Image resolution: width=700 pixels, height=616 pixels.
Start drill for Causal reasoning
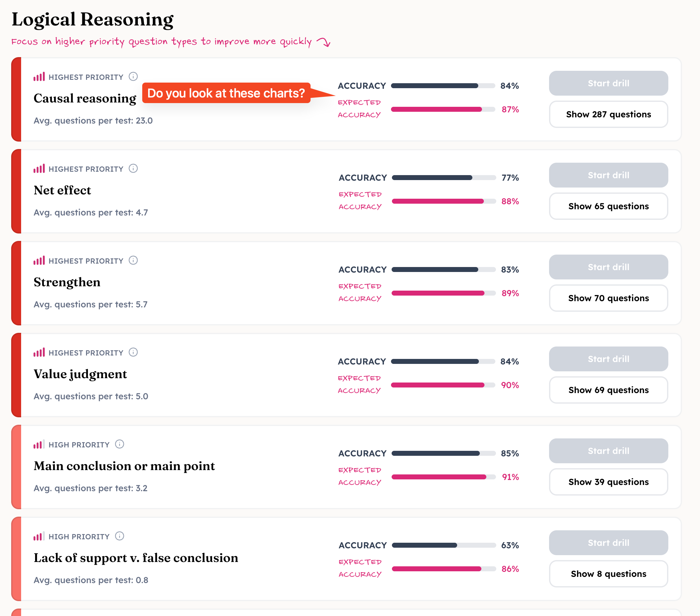pos(608,83)
